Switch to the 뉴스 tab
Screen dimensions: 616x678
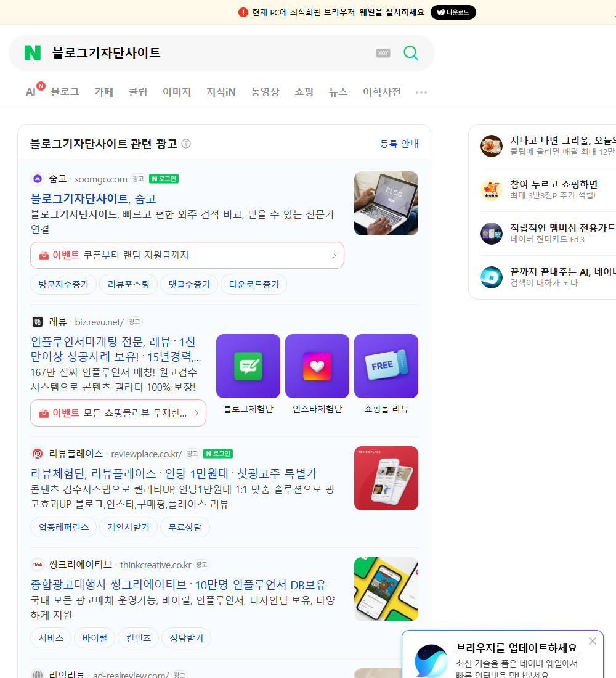[338, 92]
